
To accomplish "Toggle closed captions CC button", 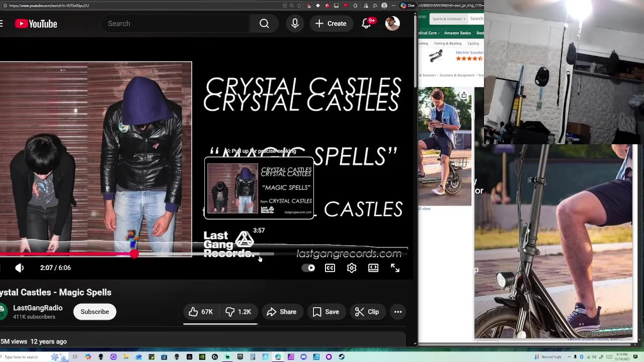I will pyautogui.click(x=330, y=268).
